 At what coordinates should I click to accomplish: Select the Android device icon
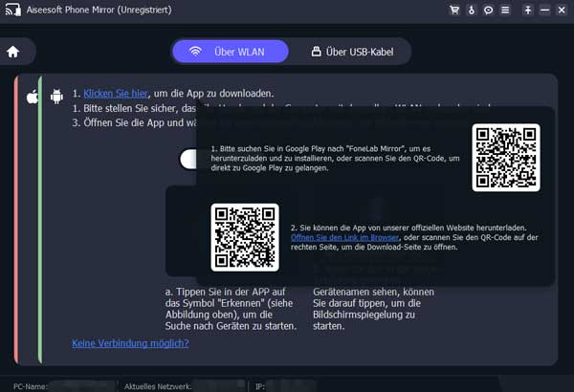point(56,96)
